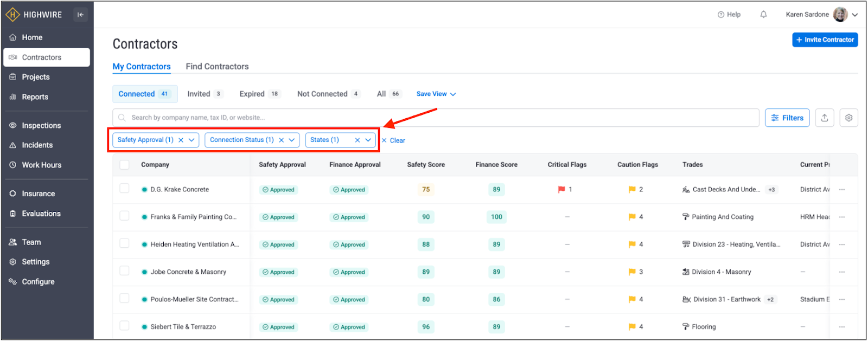Screen dimensions: 868x341
Task: Open Incidents from the sidebar
Action: (x=37, y=145)
